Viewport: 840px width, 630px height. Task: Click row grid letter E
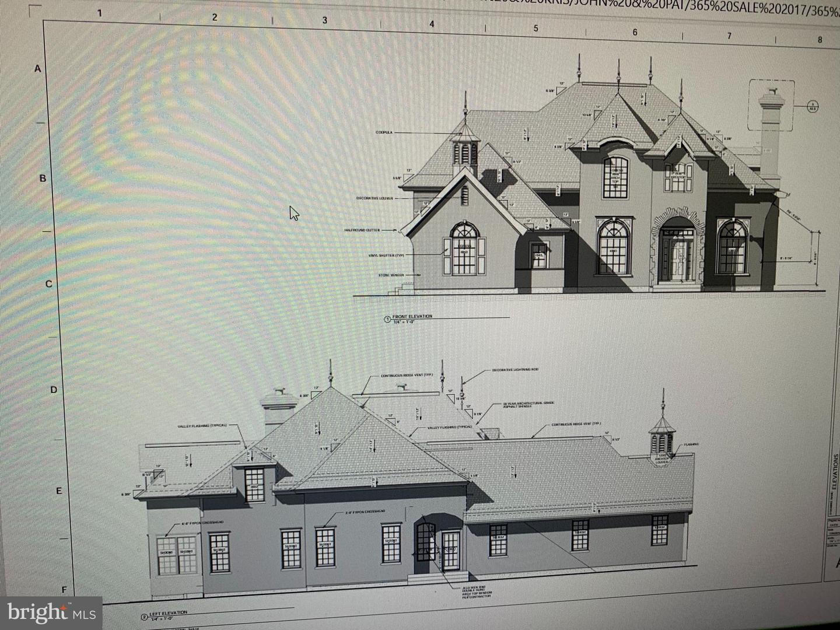pyautogui.click(x=59, y=491)
